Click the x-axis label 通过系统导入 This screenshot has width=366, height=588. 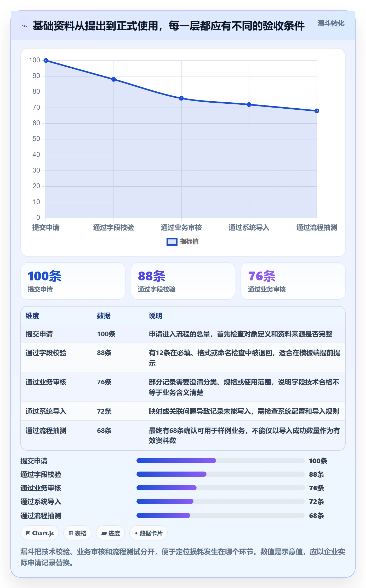[249, 227]
